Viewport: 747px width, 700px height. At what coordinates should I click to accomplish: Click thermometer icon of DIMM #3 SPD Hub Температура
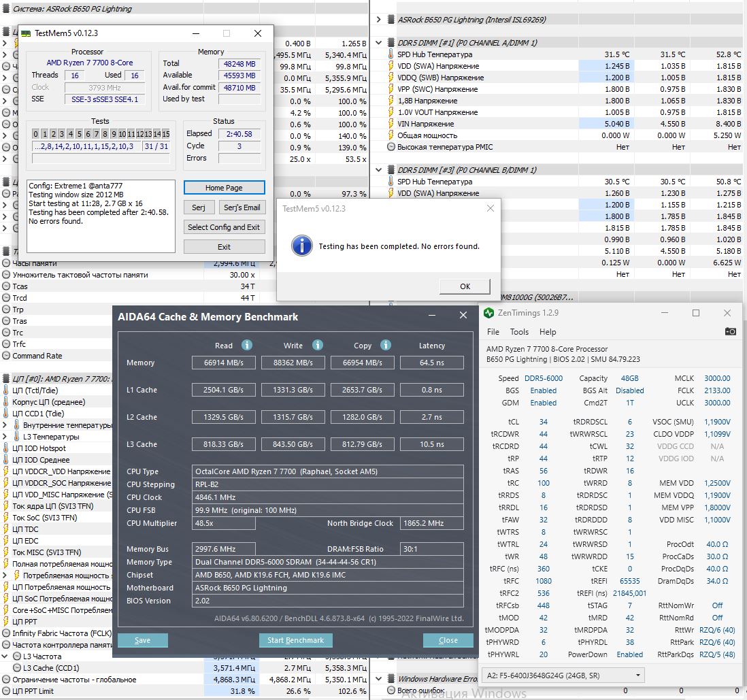[x=391, y=182]
